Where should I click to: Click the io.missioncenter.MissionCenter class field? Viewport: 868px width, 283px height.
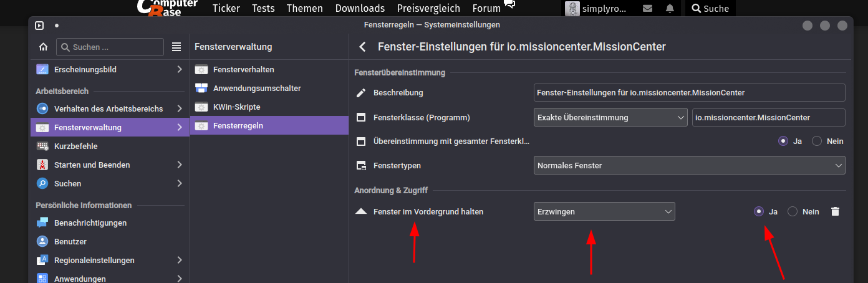pyautogui.click(x=769, y=117)
